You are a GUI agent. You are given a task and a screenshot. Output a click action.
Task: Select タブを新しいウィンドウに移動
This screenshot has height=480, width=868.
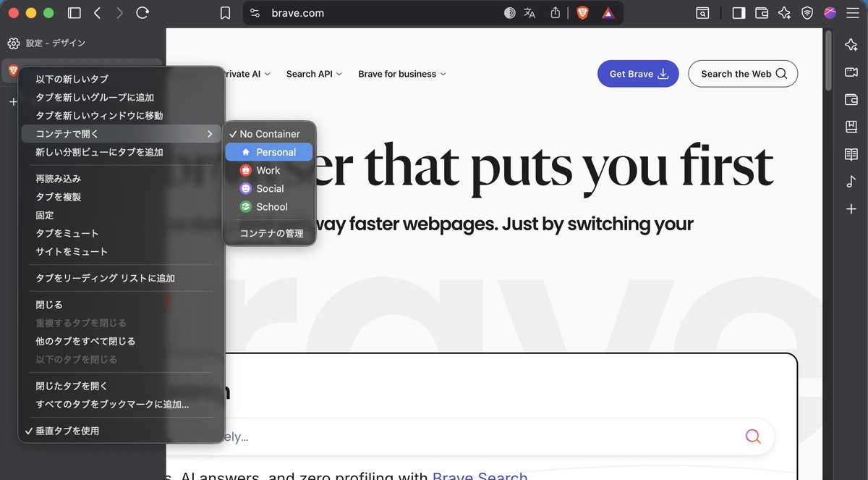120,115
